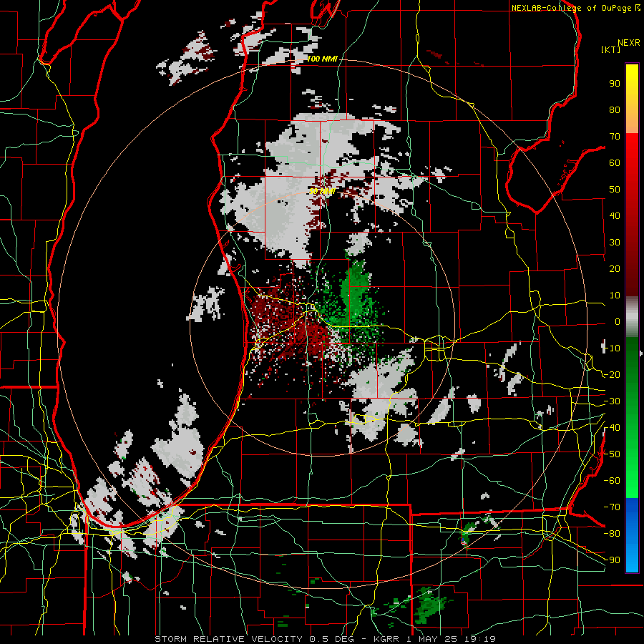Click the 100 NMI range ring label
The height and width of the screenshot is (644, 644).
(x=323, y=59)
